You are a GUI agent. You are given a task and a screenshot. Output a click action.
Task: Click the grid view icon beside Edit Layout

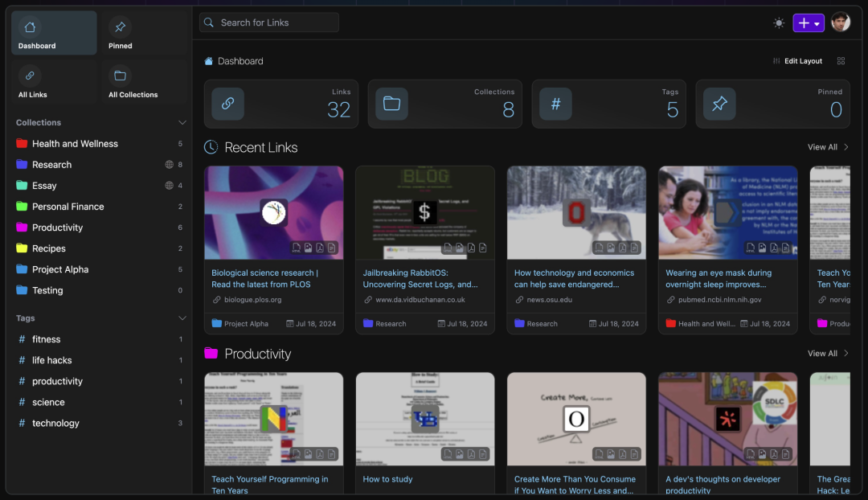841,61
